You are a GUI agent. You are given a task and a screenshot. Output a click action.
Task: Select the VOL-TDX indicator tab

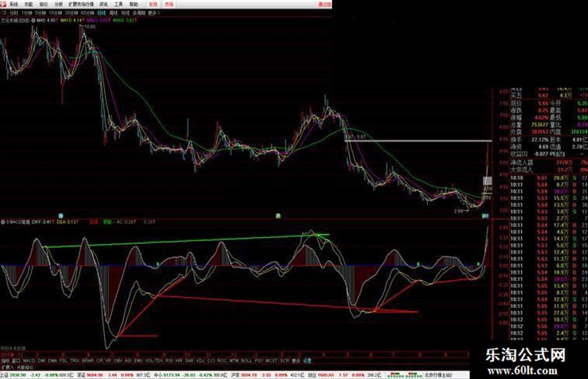[154, 360]
